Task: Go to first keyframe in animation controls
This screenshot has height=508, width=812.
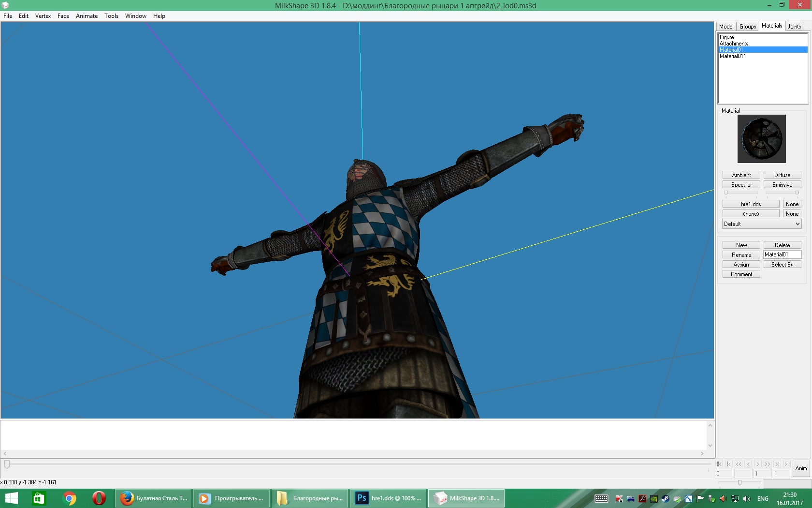Action: point(719,464)
